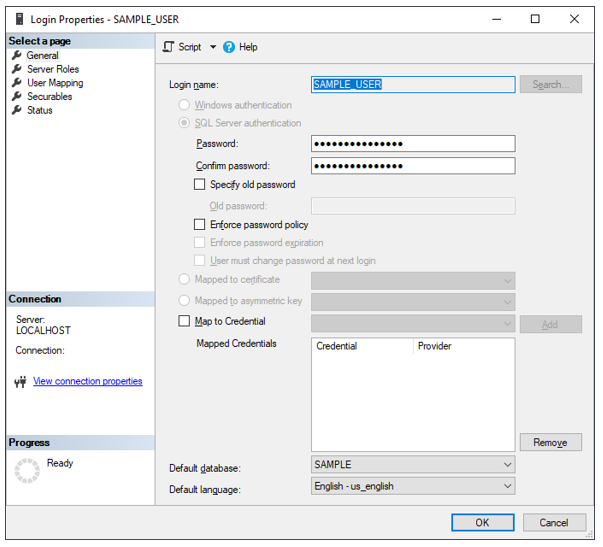
Task: Click the wrench icon beside User Mapping
Action: coord(17,83)
